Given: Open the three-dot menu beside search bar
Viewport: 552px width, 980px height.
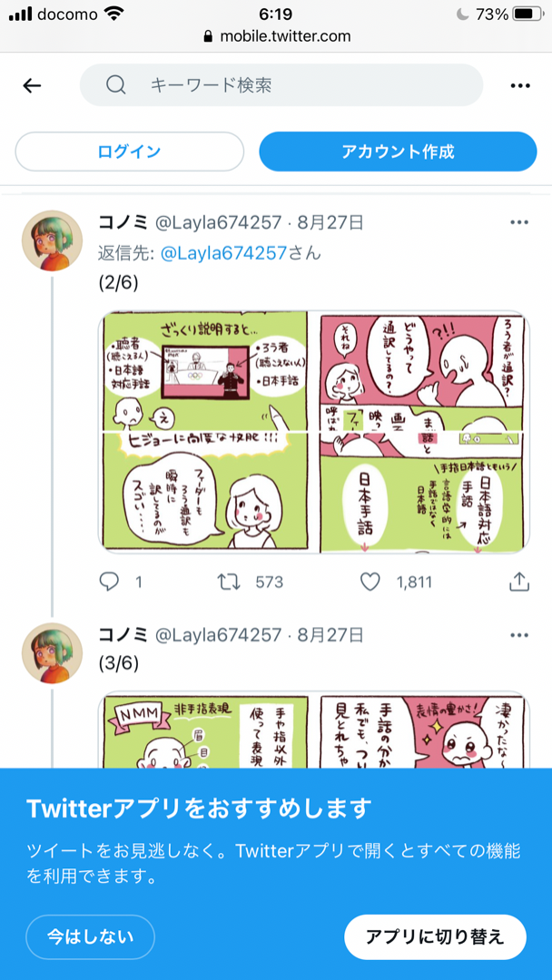Looking at the screenshot, I should 520,85.
